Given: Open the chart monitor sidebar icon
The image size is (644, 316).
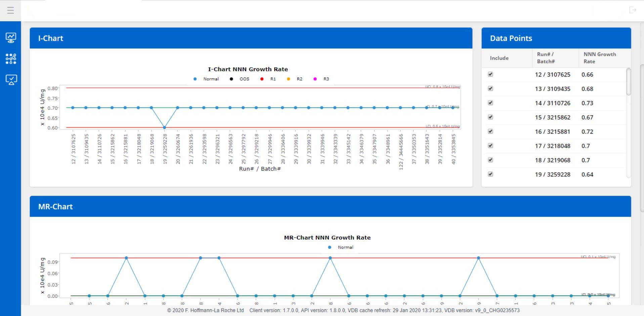Looking at the screenshot, I should (x=11, y=38).
